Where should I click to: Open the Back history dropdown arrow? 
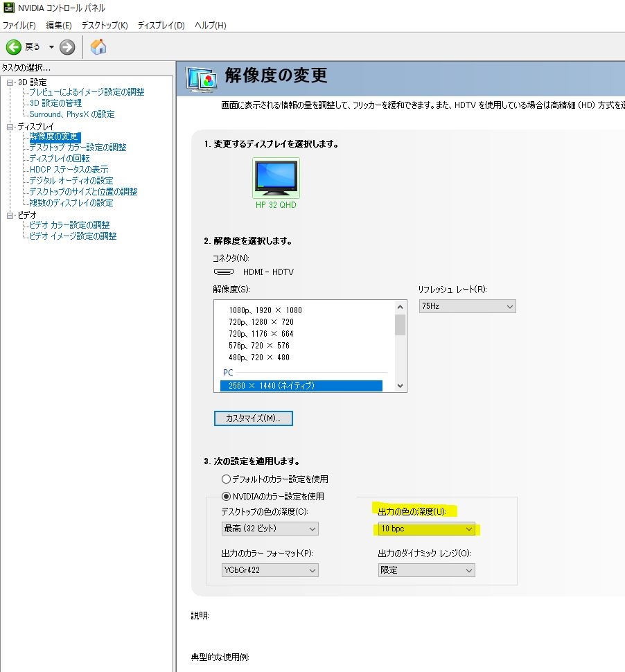[51, 47]
